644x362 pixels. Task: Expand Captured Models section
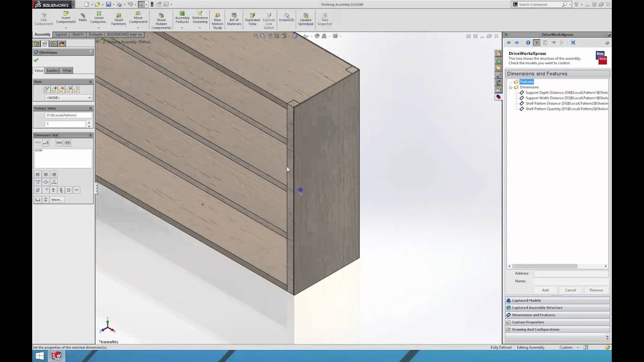coord(557,300)
